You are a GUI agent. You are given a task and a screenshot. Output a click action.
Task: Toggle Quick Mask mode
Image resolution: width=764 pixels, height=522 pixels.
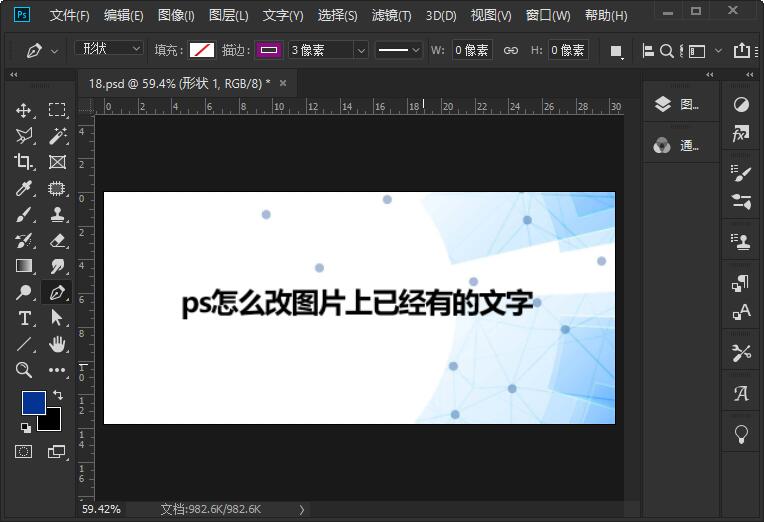point(23,452)
